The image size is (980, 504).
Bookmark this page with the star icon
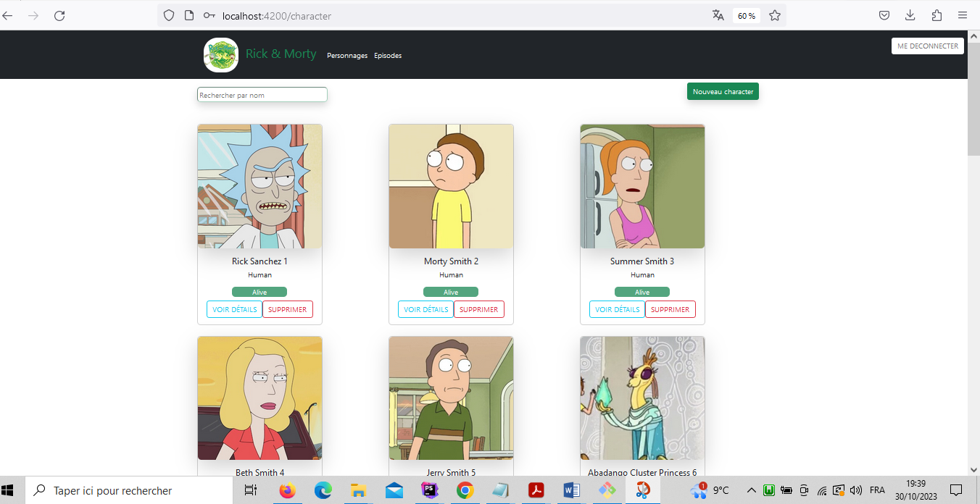click(775, 15)
